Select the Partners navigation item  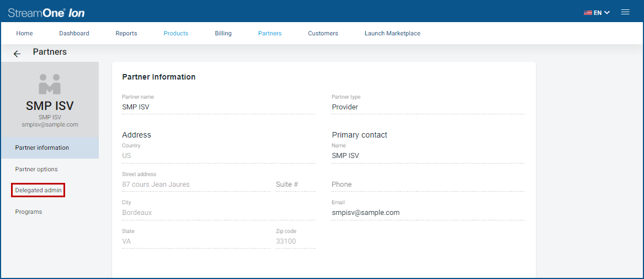(x=270, y=33)
